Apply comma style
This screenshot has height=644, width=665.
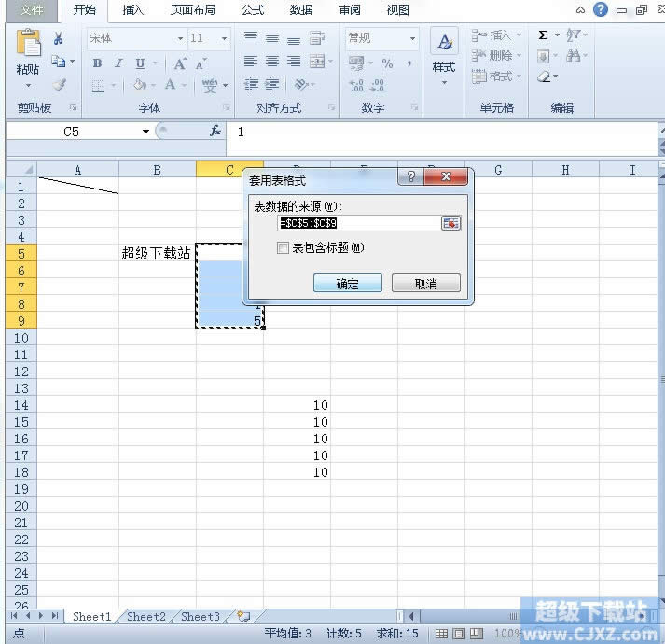click(409, 63)
